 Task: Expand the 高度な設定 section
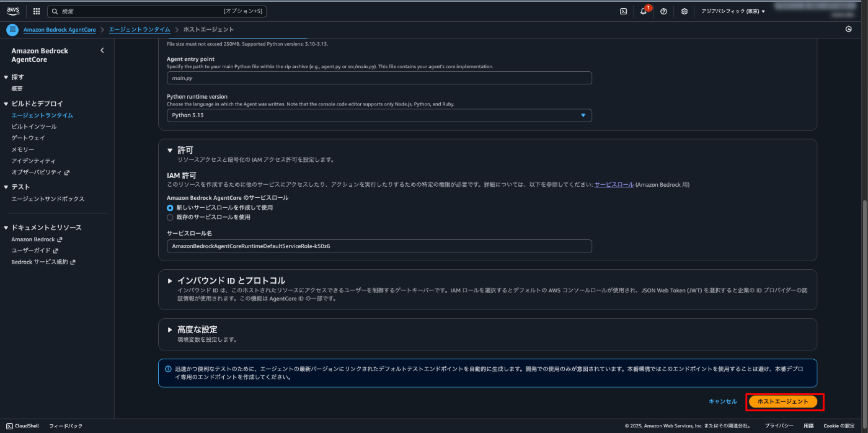(170, 329)
